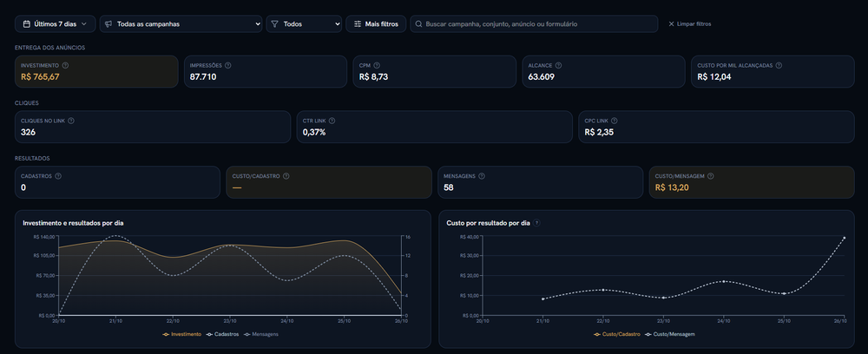868x354 pixels.
Task: Click the Entrega dos anúncios section heading
Action: (x=49, y=48)
